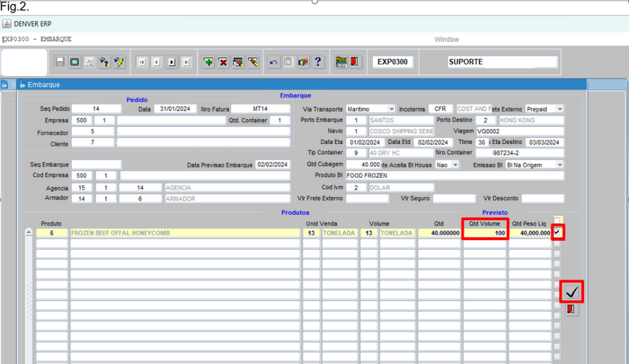Click the products list scrollbar up arrow

pos(29,233)
